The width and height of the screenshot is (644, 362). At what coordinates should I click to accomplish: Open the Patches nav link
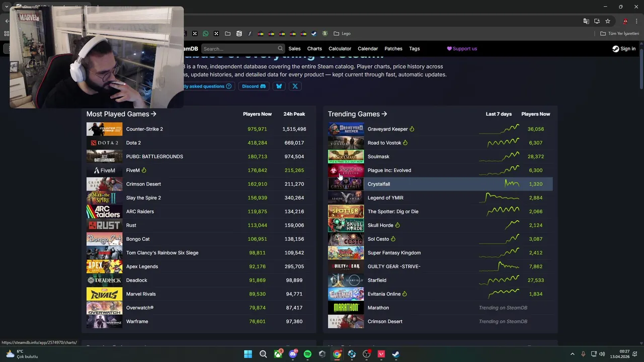pos(393,49)
